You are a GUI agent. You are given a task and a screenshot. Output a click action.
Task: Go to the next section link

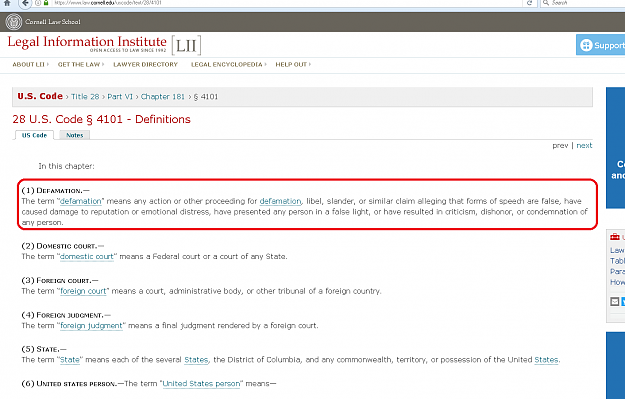click(x=584, y=145)
